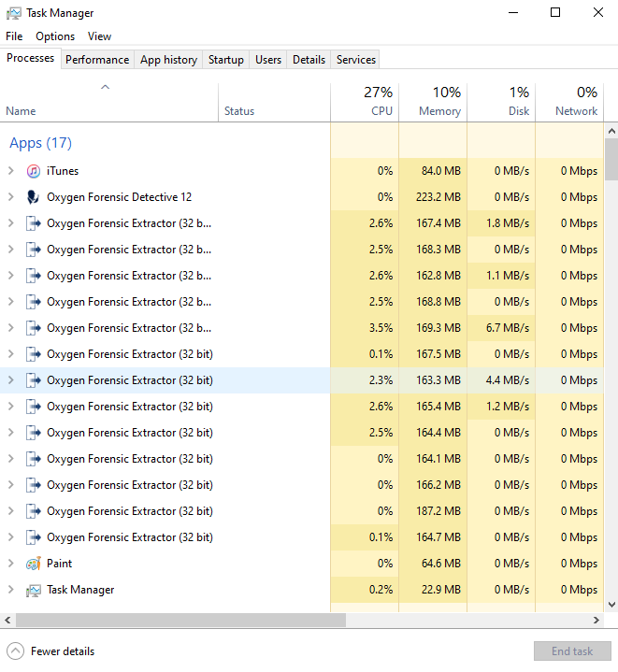Screen dimensions: 618x672
Task: Expand Extractor row with 4.4 MB/s disk
Action: [x=11, y=380]
